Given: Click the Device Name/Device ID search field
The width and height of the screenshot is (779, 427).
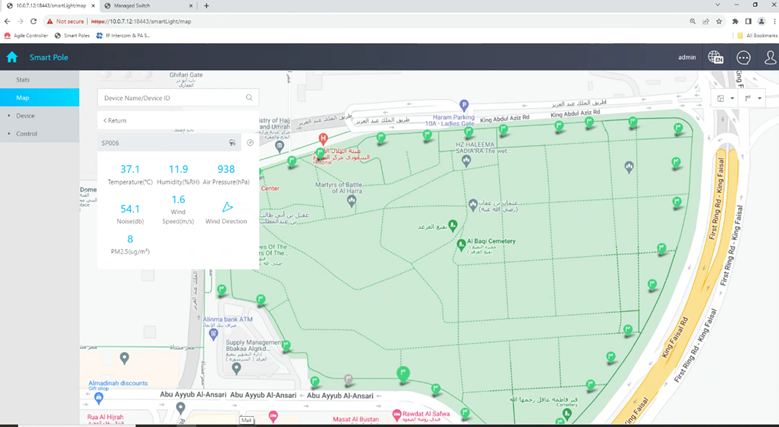Looking at the screenshot, I should [x=170, y=98].
